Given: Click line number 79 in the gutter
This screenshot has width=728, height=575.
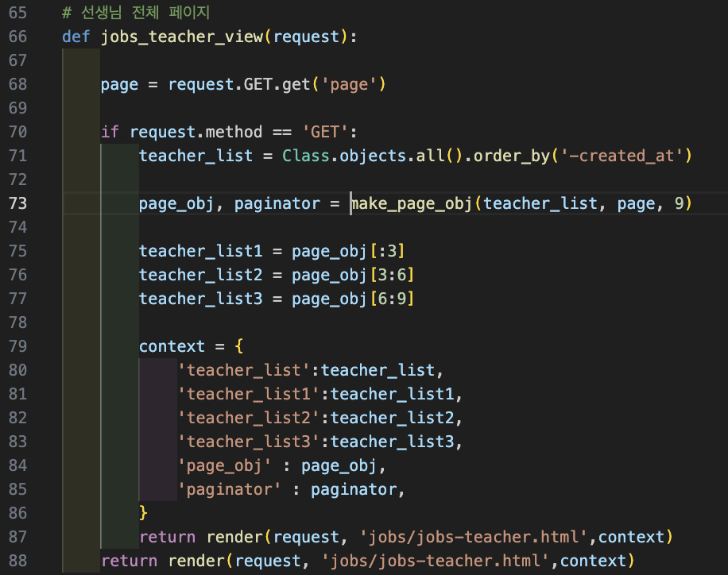Looking at the screenshot, I should [x=17, y=346].
